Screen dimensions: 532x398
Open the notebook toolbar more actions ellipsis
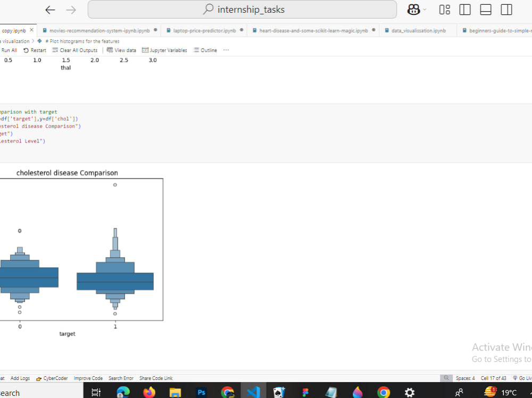pos(226,50)
